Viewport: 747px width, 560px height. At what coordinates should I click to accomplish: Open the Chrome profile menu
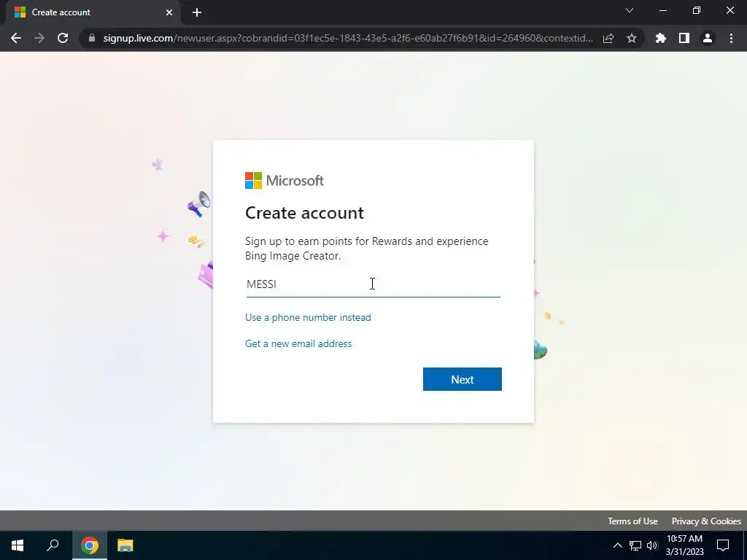click(708, 38)
